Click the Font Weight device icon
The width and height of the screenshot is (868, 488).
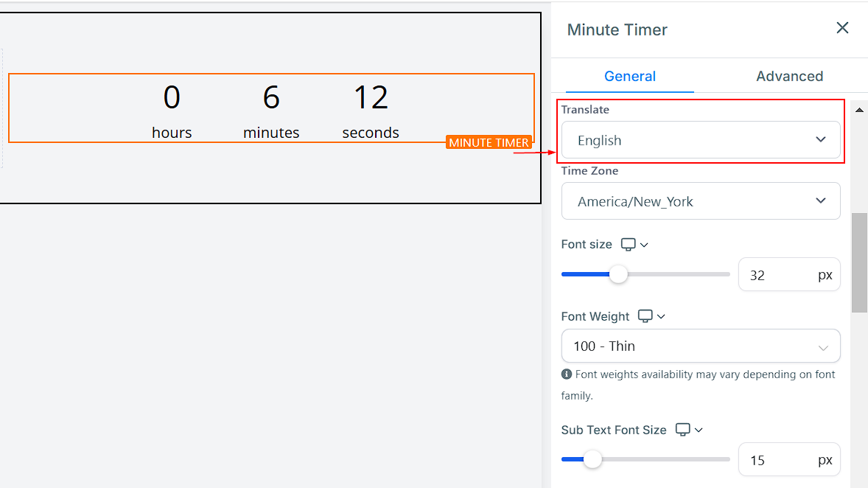[x=645, y=316]
